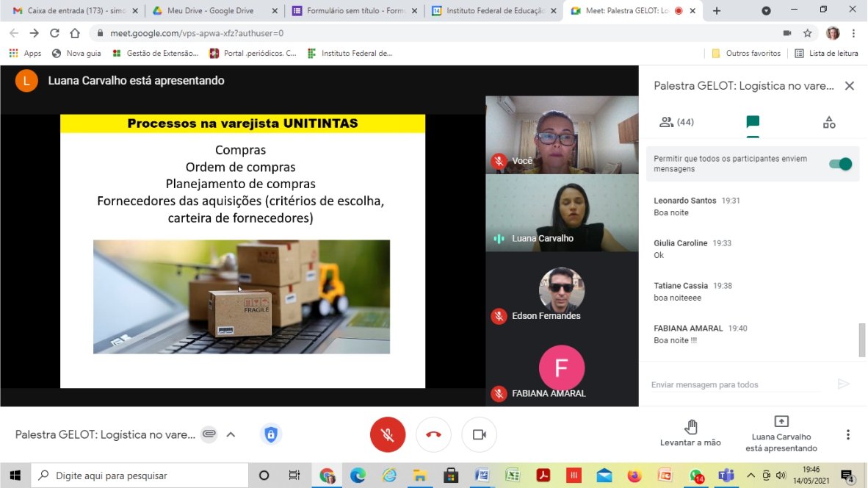868x488 pixels.
Task: Expand meeting details with the up chevron
Action: click(231, 434)
